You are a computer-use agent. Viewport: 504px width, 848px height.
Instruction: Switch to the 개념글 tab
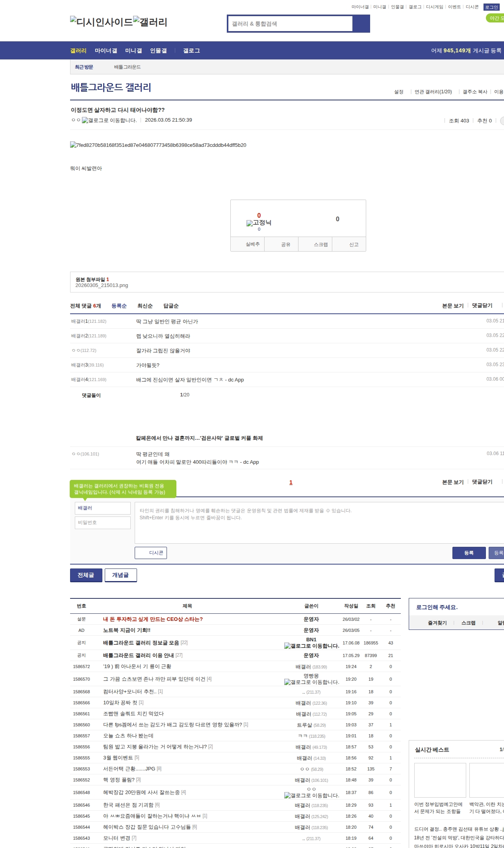tap(120, 575)
